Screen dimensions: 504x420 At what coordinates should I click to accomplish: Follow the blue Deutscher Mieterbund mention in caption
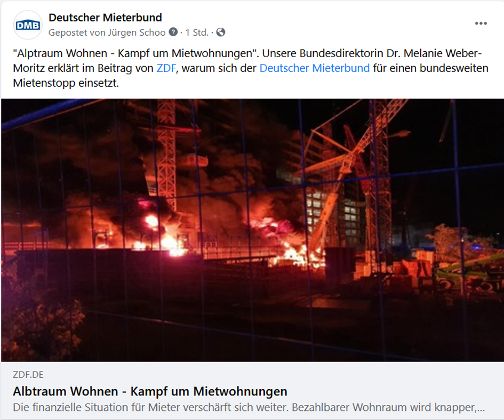(314, 68)
